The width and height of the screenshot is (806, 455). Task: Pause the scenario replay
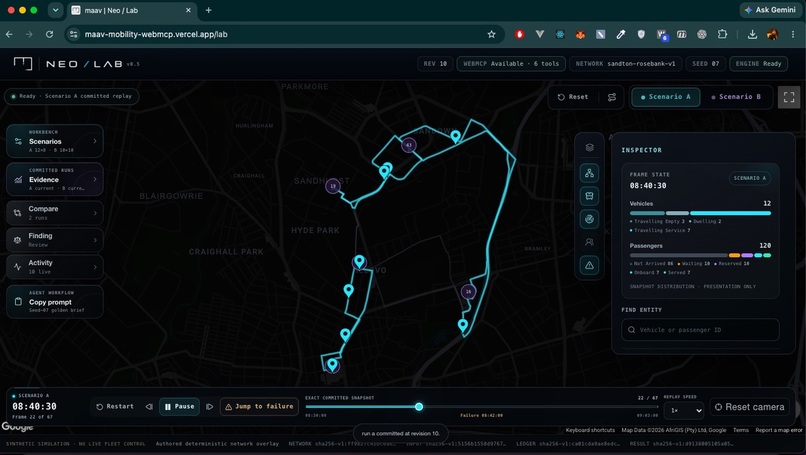click(179, 407)
